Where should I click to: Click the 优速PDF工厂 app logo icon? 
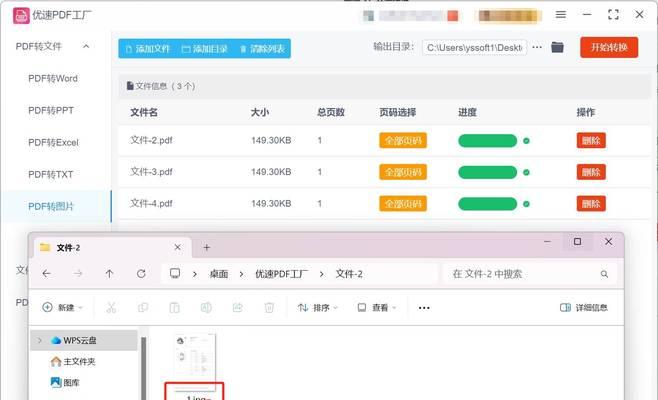click(x=21, y=16)
